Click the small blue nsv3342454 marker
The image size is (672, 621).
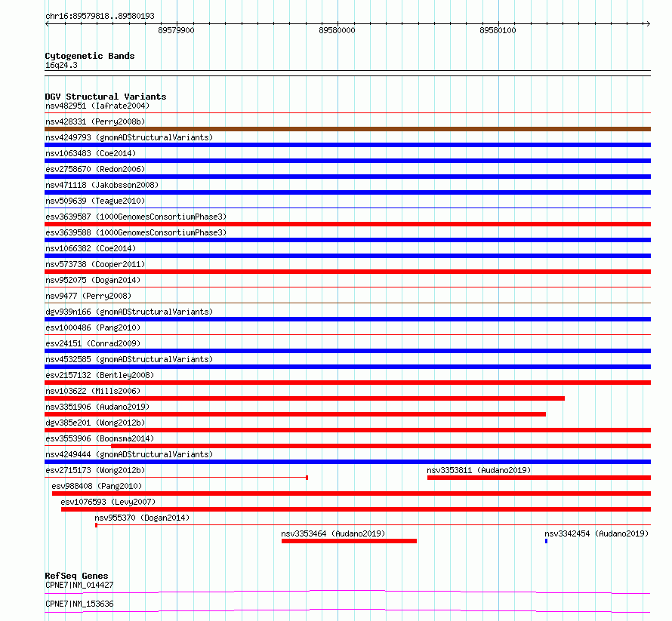[x=546, y=541]
